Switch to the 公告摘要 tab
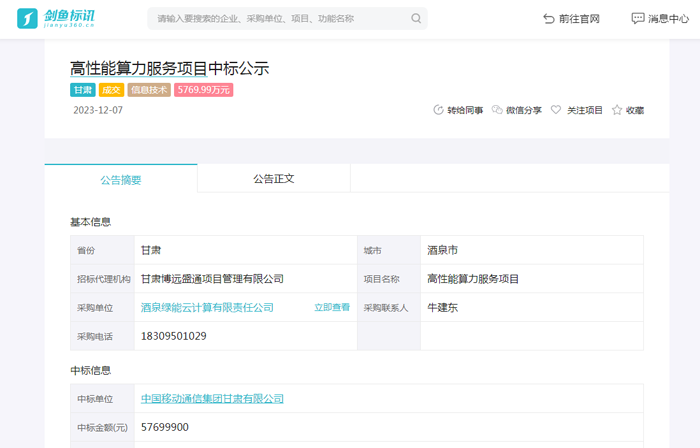The image size is (700, 448). tap(121, 179)
